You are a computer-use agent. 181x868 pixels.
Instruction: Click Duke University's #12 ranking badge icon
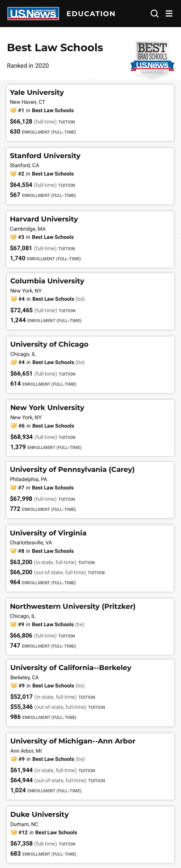(13, 833)
